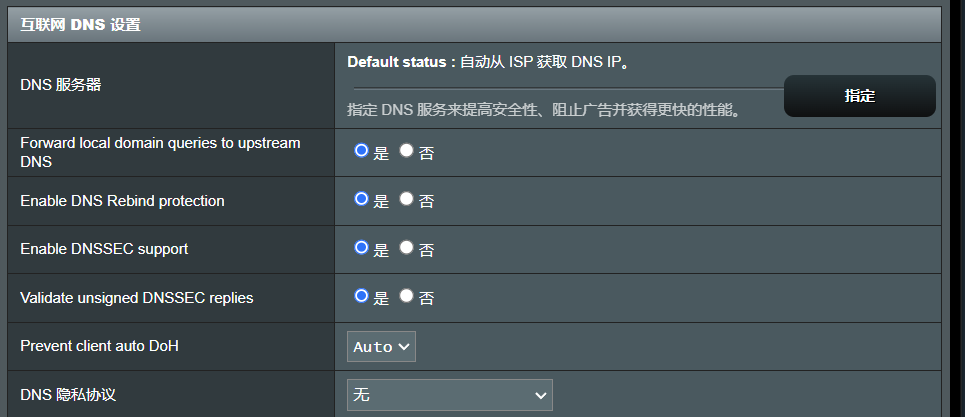Click the 互联网 DNS 设置 section header
Image resolution: width=965 pixels, height=417 pixels.
pyautogui.click(x=80, y=25)
